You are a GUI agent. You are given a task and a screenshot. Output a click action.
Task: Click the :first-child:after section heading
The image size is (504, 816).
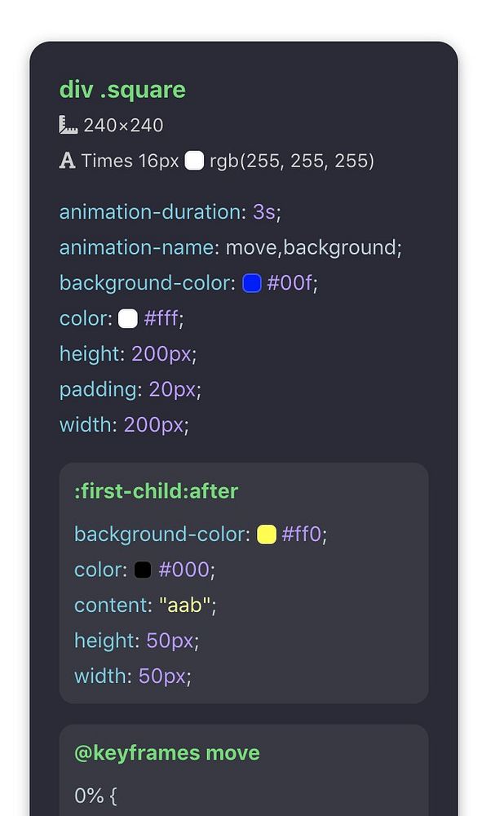156,491
